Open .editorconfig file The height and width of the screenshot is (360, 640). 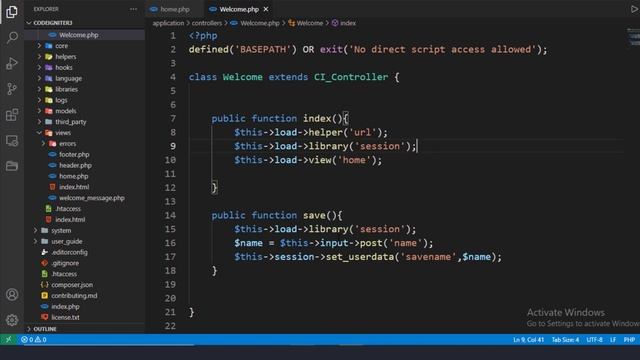(x=69, y=252)
